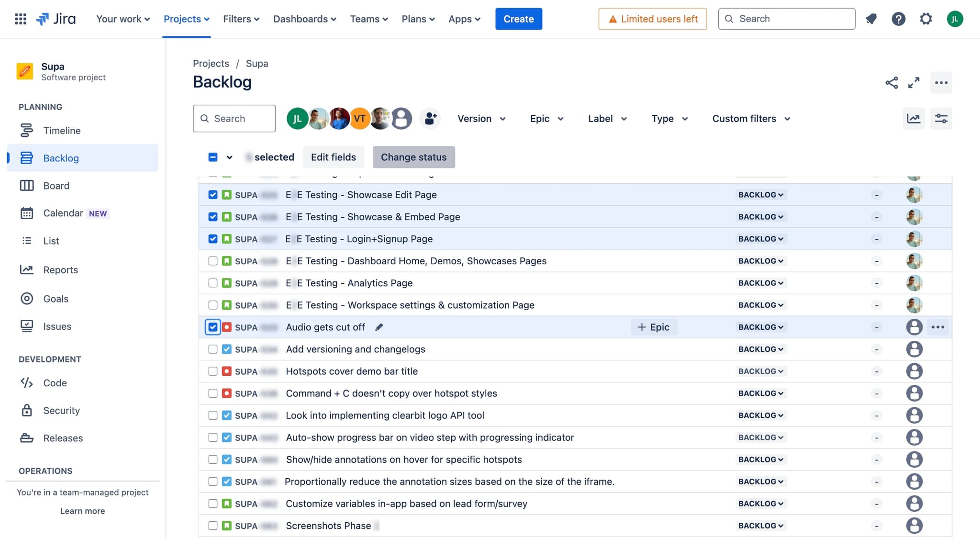980x539 pixels.
Task: Uncheck the Showcase Edit Page issue checkbox
Action: click(x=213, y=195)
